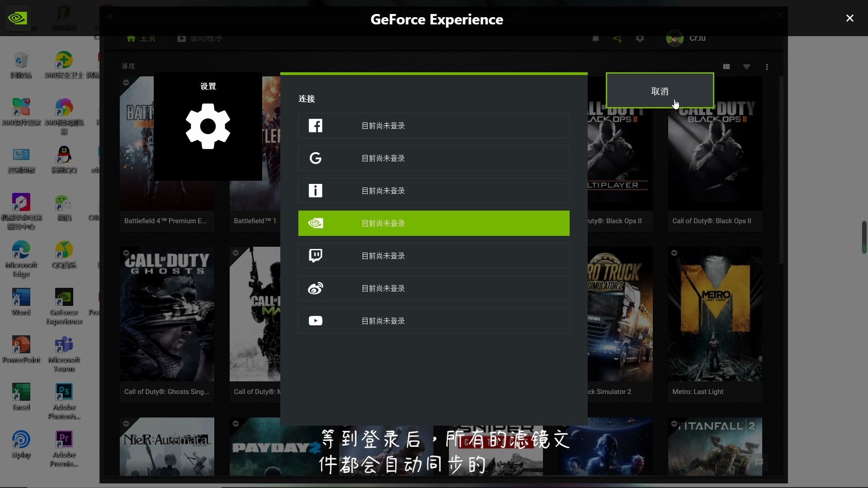Click the Google connection icon
Image resolution: width=868 pixels, height=488 pixels.
point(315,158)
